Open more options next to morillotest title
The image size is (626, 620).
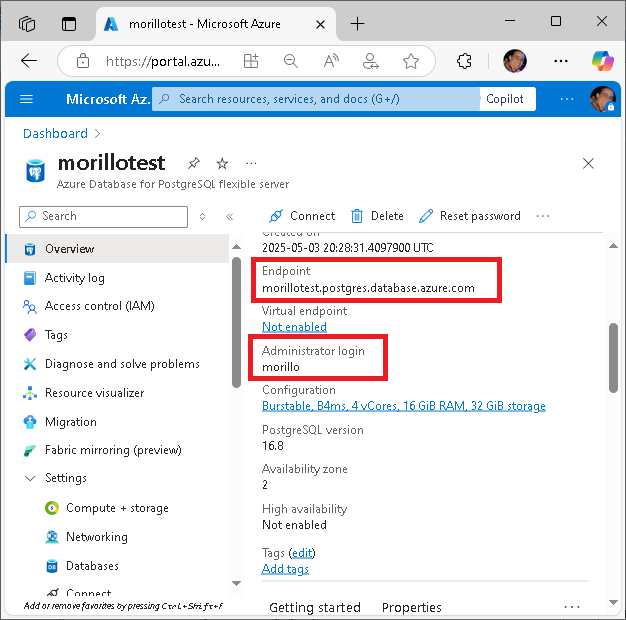[x=251, y=163]
